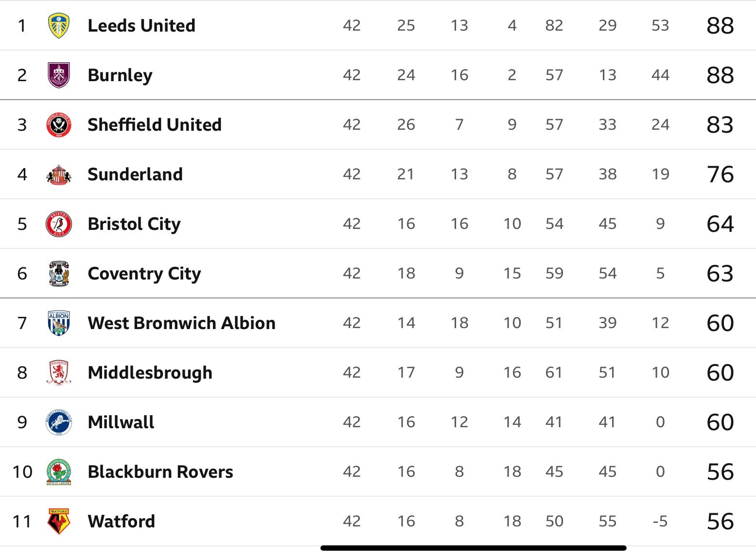Click the Blackburn Rovers rose crest
Viewport: 756px width, 558px height.
[59, 472]
